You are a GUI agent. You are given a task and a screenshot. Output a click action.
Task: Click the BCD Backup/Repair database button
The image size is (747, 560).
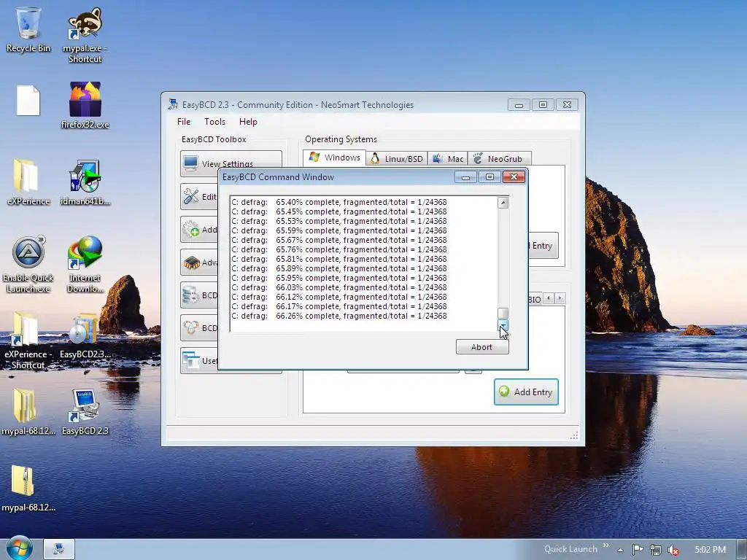pyautogui.click(x=199, y=295)
